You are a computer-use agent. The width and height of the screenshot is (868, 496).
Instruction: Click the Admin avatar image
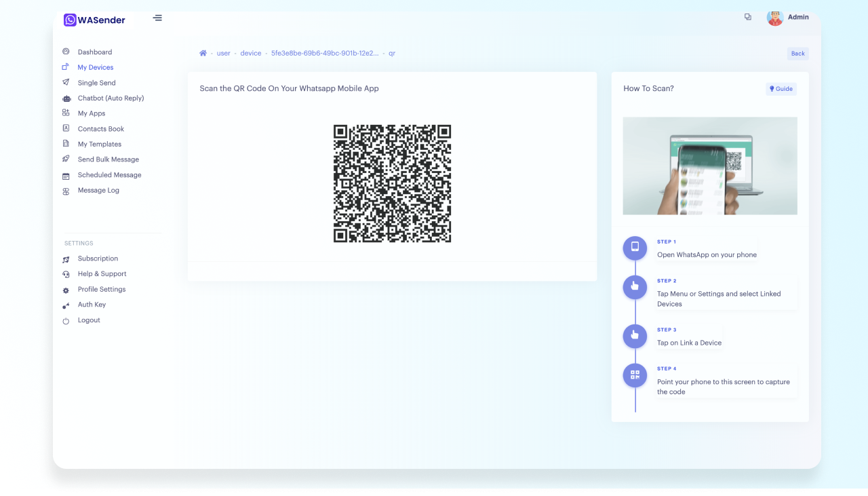pos(775,18)
